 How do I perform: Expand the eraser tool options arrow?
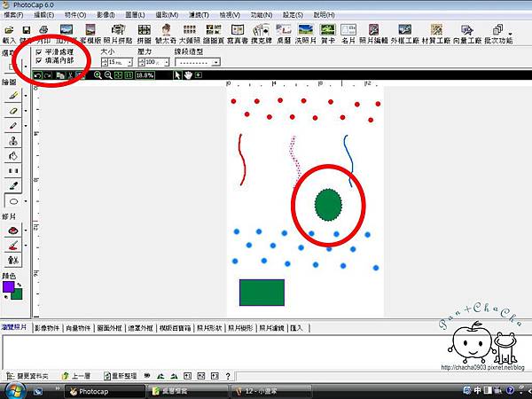(x=26, y=111)
